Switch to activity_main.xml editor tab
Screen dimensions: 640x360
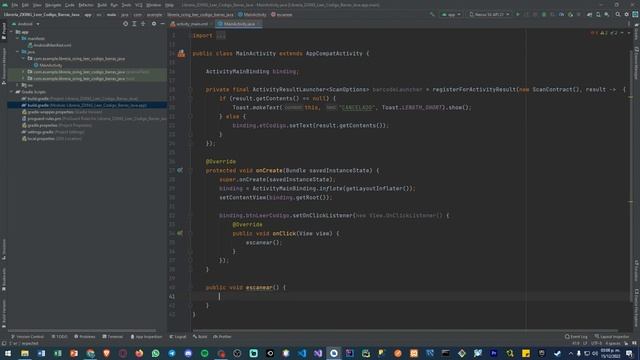[189, 24]
